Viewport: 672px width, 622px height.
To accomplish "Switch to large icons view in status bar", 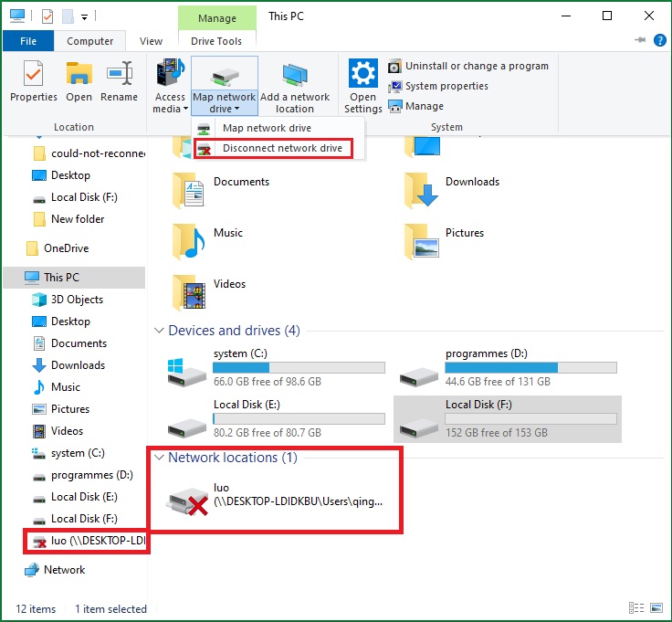I will [656, 608].
